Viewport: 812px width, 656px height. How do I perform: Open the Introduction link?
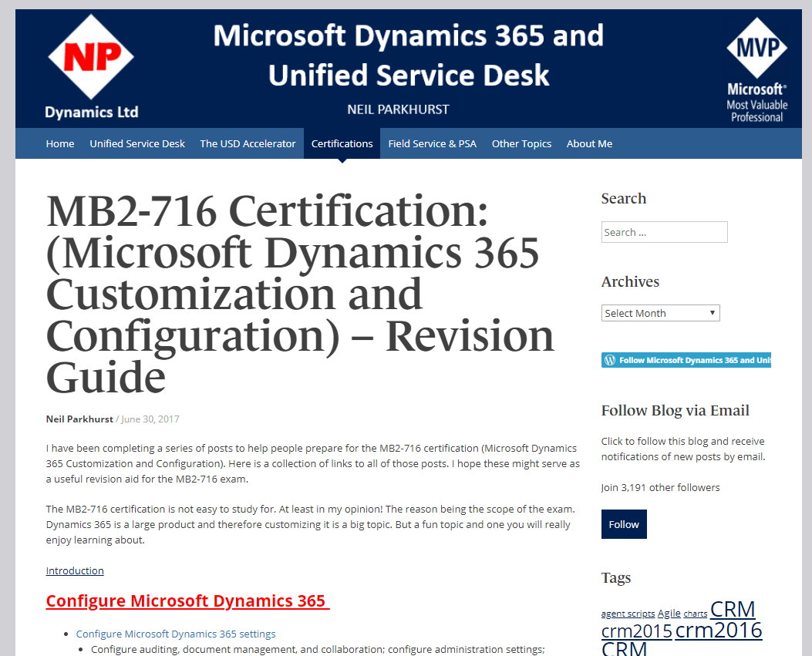tap(75, 570)
